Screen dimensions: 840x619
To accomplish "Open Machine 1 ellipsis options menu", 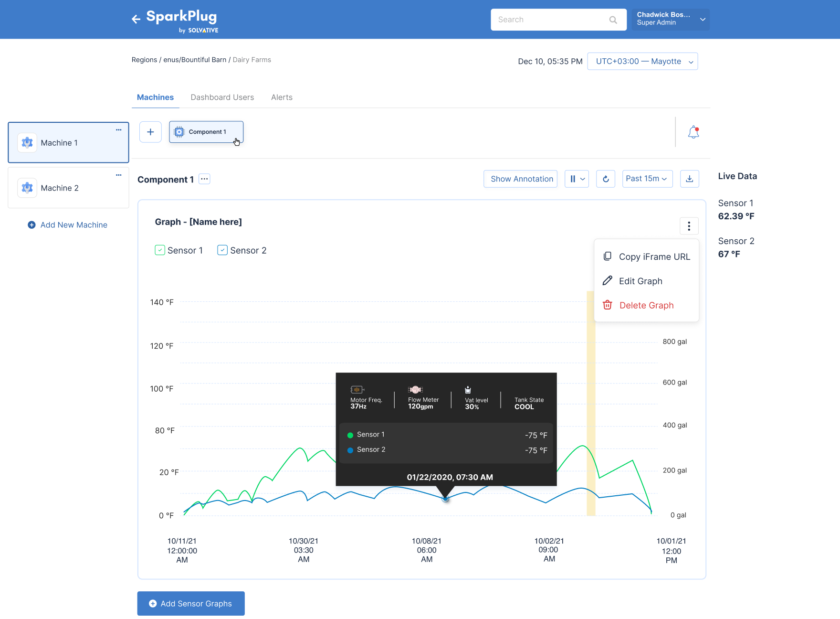I will coord(118,130).
